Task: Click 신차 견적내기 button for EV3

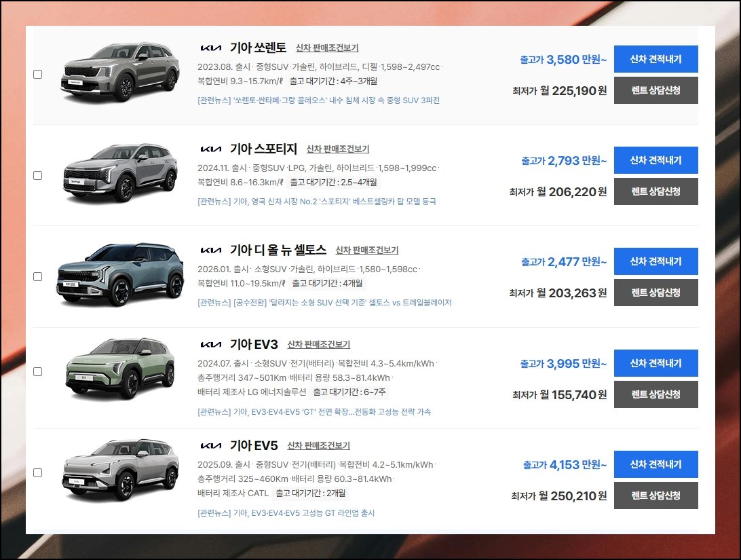Action: (x=656, y=363)
